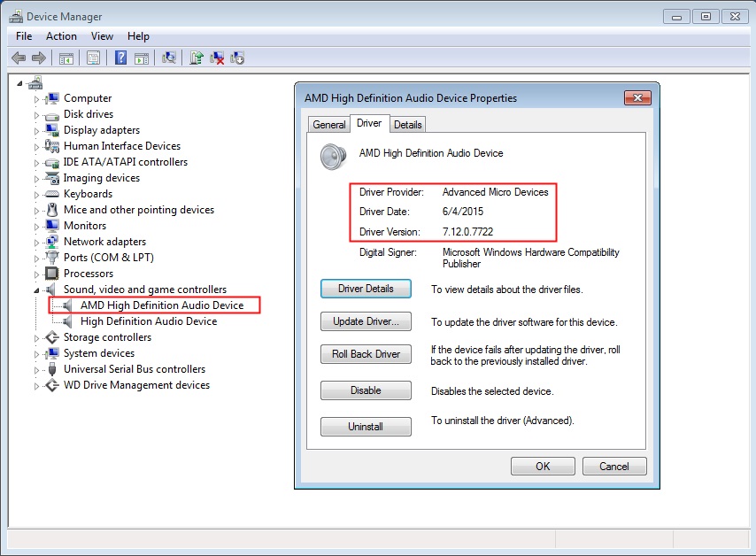Expand the Computer category arrow
756x556 pixels.
(36, 99)
